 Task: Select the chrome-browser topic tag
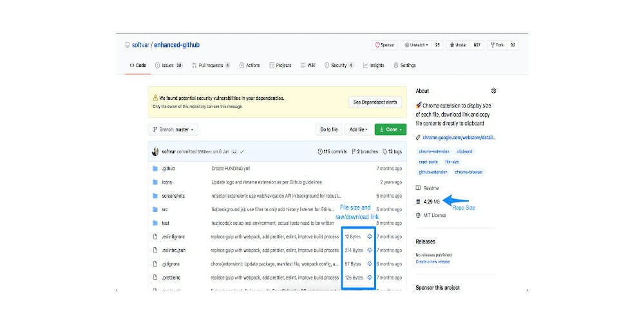coord(469,172)
